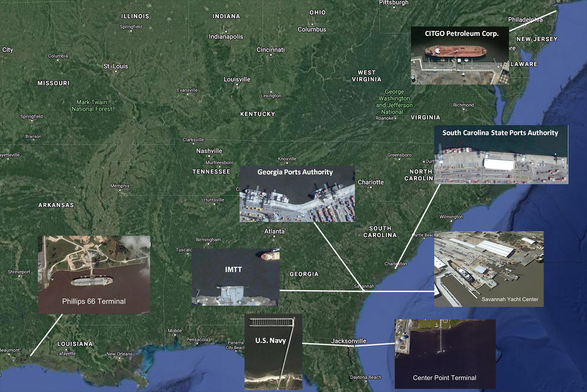This screenshot has width=587, height=392.
Task: Select the ILLINOIS state label
Action: pyautogui.click(x=135, y=16)
